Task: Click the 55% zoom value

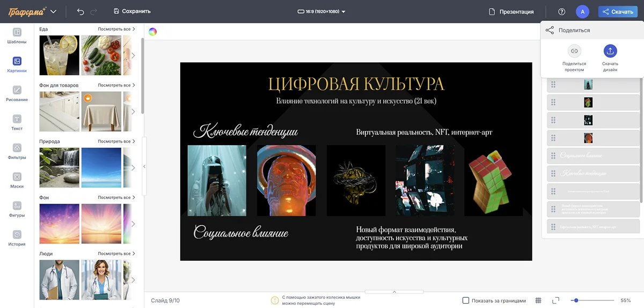Action: [x=625, y=300]
